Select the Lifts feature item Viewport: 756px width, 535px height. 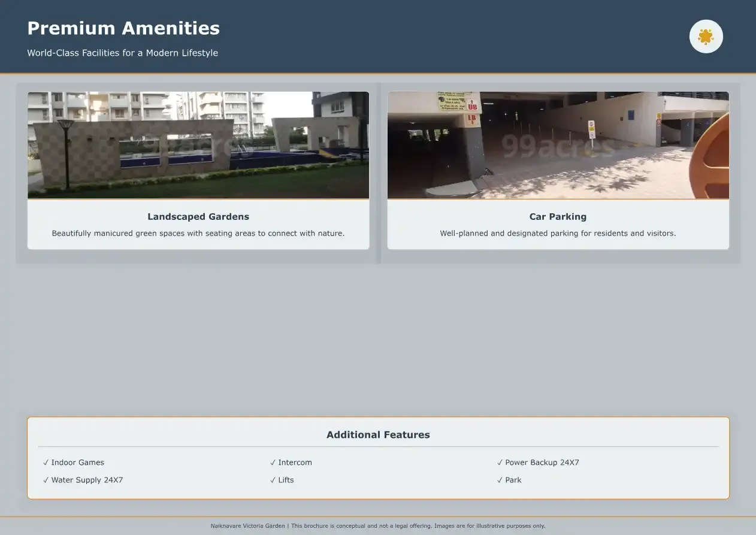click(x=286, y=480)
